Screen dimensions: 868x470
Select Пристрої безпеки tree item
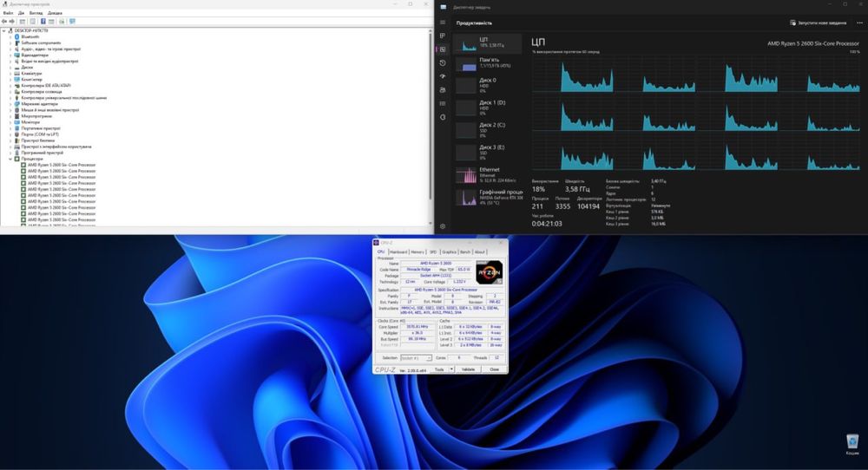[x=37, y=140]
